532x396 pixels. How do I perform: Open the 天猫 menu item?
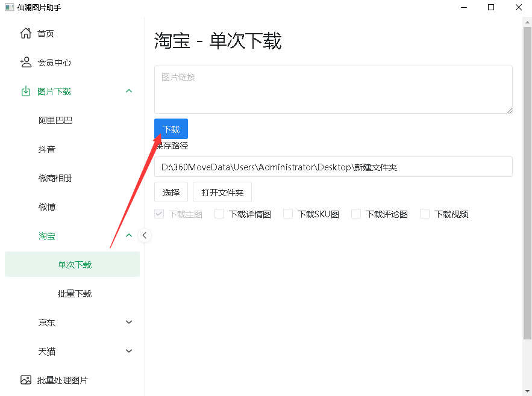click(72, 351)
